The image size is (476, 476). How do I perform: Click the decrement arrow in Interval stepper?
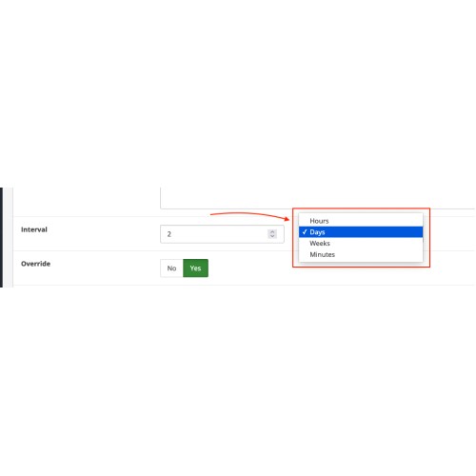click(272, 236)
